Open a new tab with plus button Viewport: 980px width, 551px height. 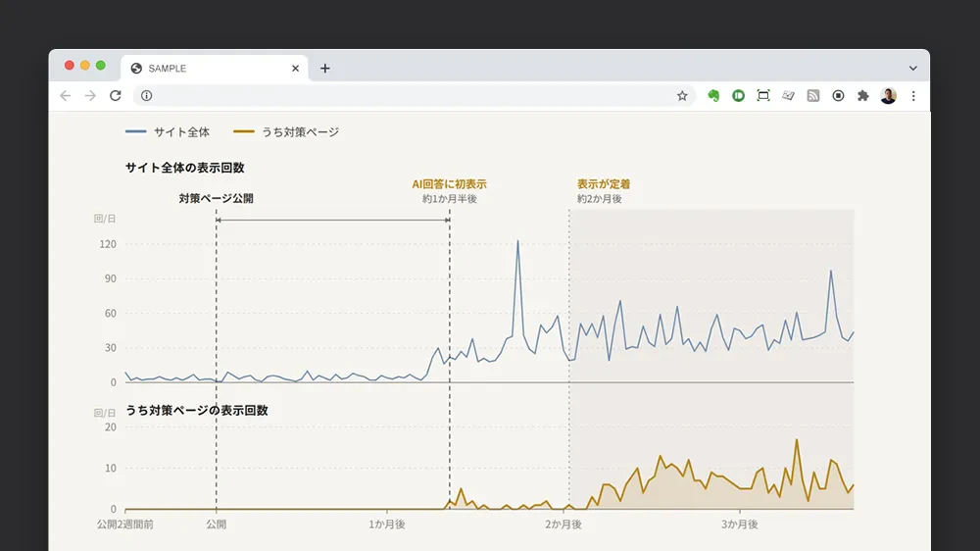pos(325,69)
